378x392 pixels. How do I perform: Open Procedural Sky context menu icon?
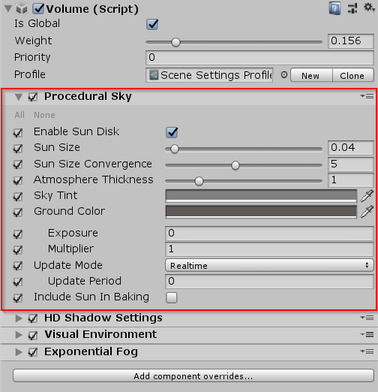point(367,96)
